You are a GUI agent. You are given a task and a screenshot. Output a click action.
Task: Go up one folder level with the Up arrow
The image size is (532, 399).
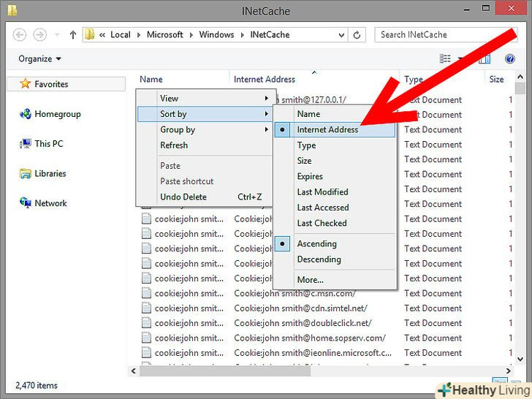click(x=72, y=34)
